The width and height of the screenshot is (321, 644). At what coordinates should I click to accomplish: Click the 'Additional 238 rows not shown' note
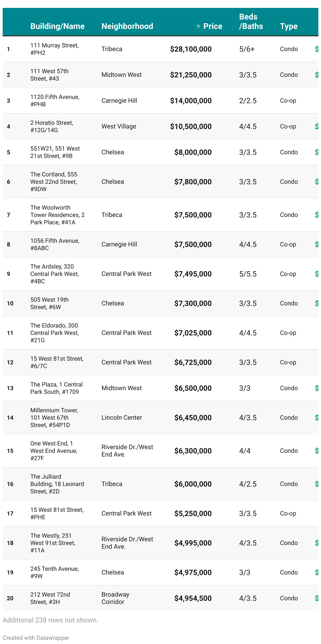tap(50, 620)
